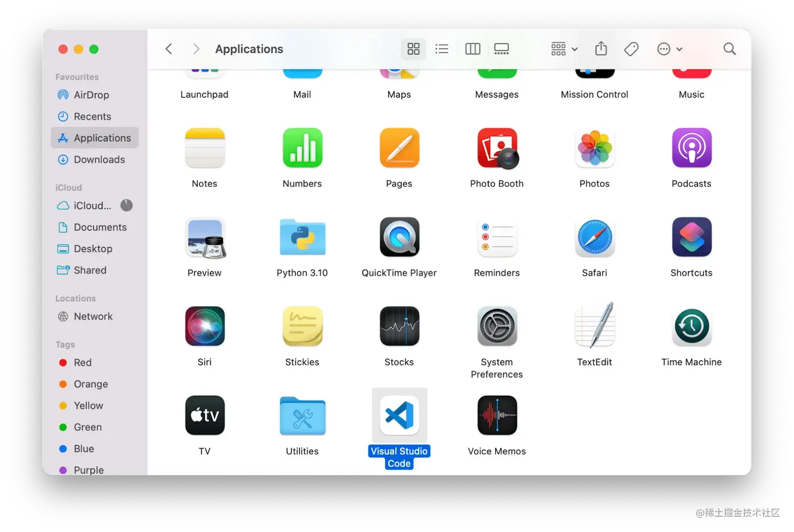
Task: Open the Notes app icon
Action: (205, 148)
